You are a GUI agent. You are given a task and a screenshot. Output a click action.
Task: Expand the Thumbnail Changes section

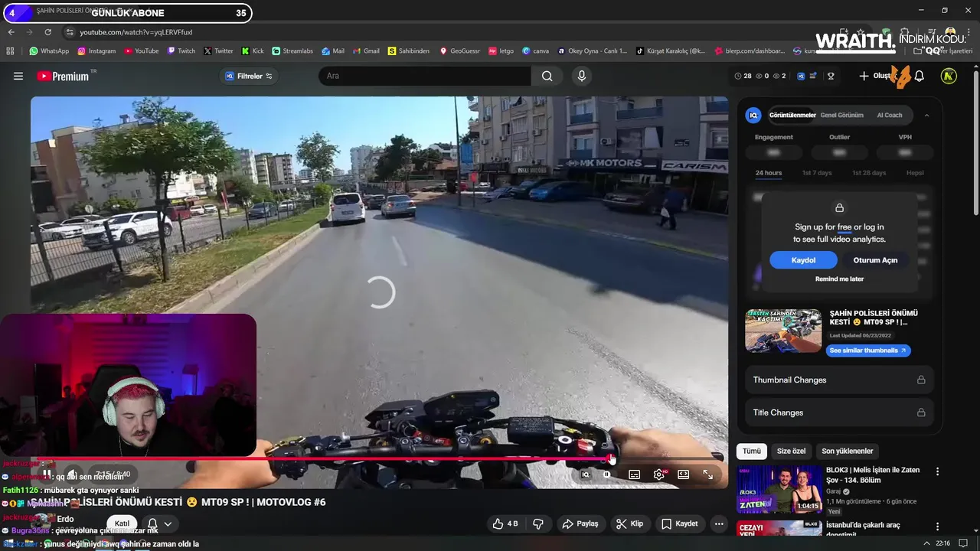(839, 380)
